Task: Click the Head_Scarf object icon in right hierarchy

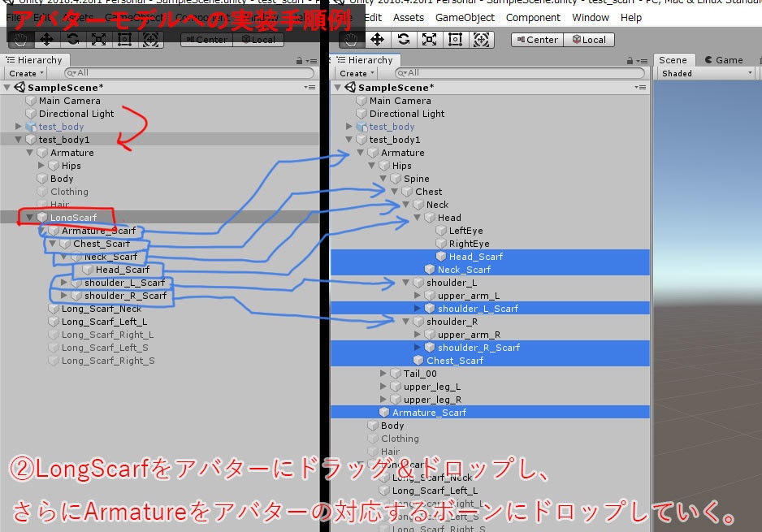Action: [441, 256]
